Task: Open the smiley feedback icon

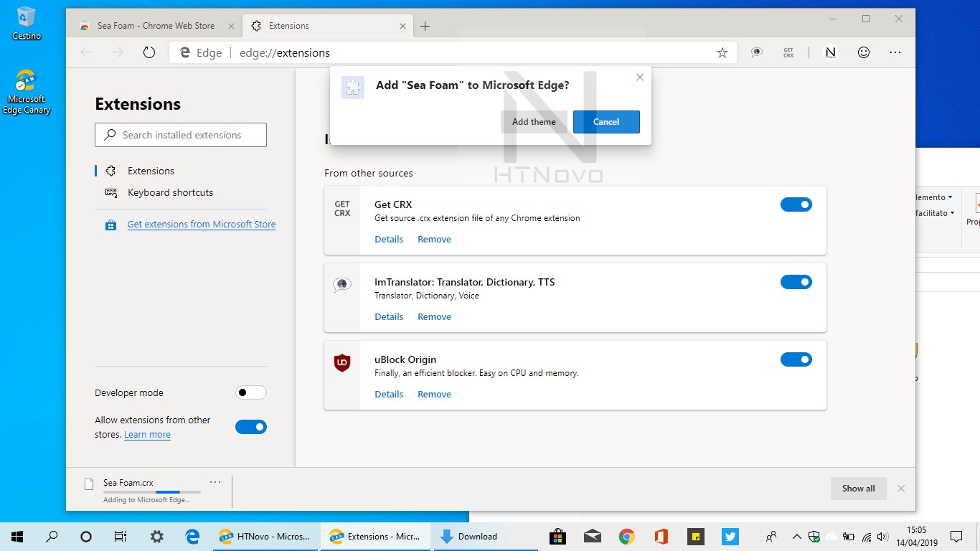Action: click(863, 52)
